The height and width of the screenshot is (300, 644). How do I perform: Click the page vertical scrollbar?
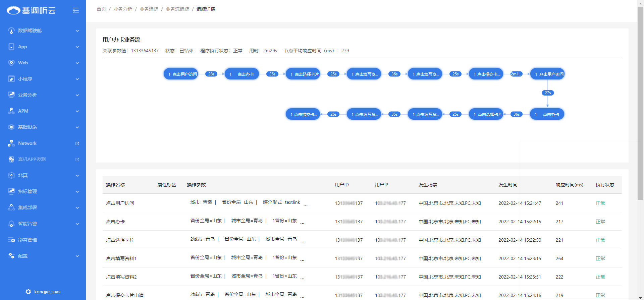point(640,101)
